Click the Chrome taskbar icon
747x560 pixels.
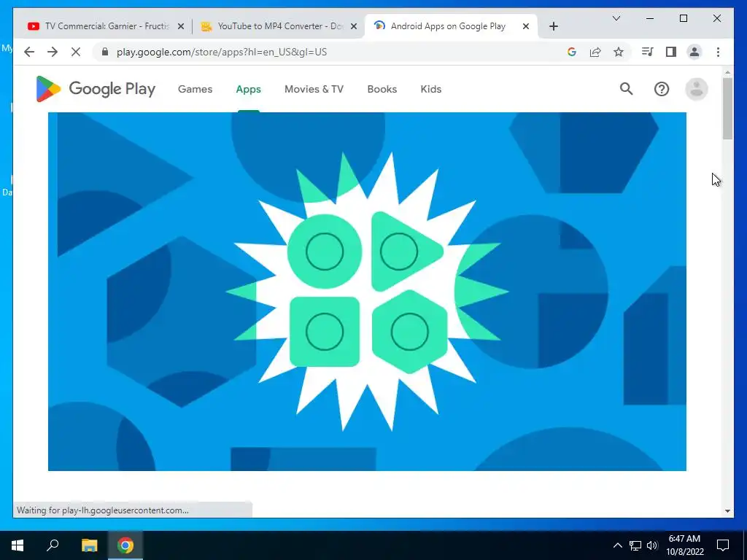pos(125,545)
